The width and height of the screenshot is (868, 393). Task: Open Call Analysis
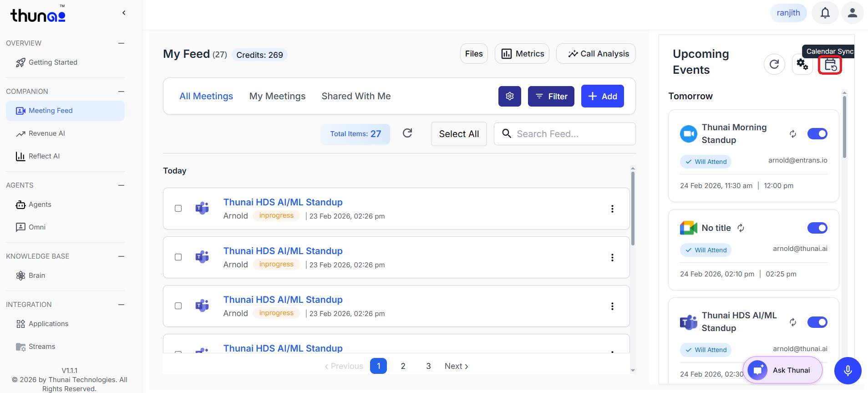(x=596, y=54)
